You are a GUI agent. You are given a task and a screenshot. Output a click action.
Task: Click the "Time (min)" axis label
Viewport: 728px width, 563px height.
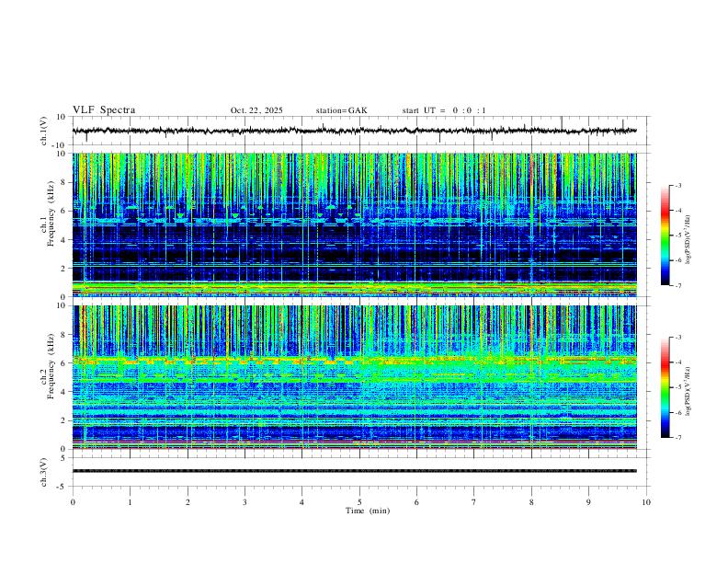pyautogui.click(x=368, y=511)
